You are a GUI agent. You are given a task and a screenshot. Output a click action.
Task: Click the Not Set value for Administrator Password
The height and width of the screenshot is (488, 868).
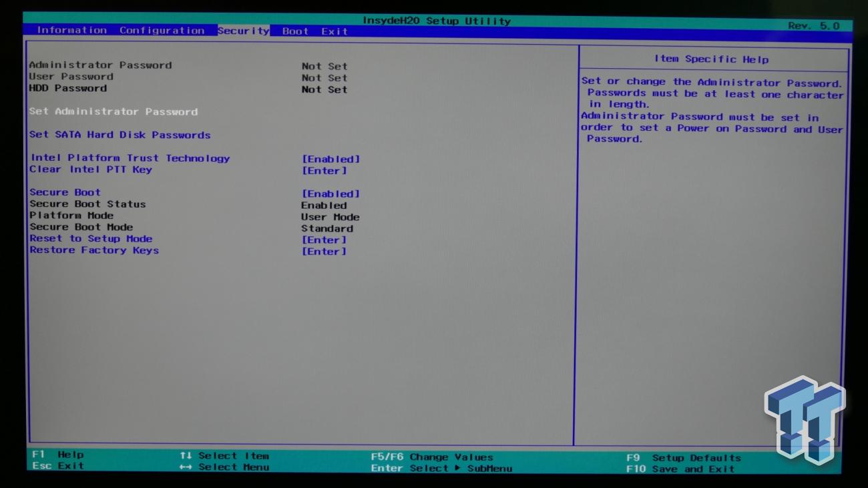324,66
